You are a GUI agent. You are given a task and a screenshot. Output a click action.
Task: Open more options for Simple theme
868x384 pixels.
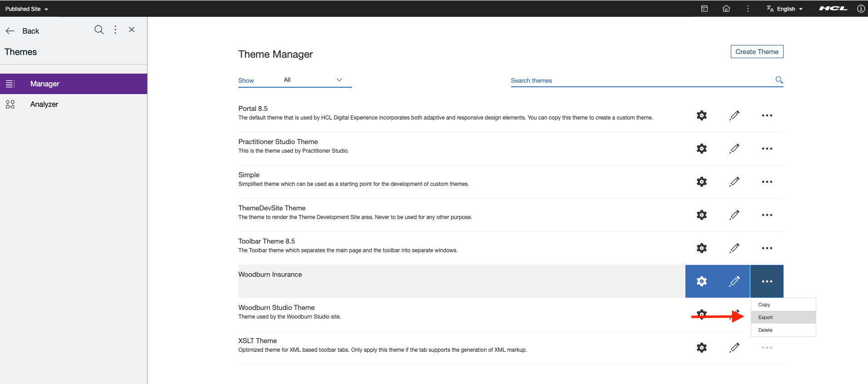point(767,182)
